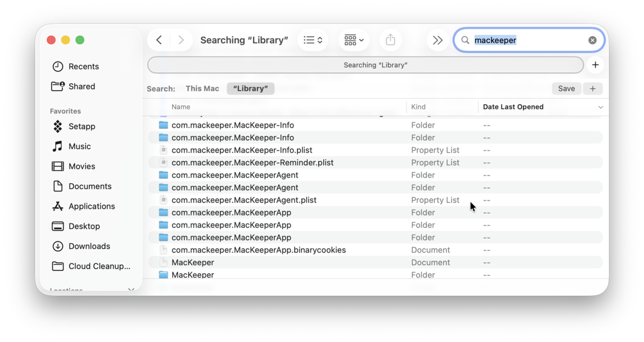644x342 pixels.
Task: Switch search scope to This Mac
Action: [202, 88]
